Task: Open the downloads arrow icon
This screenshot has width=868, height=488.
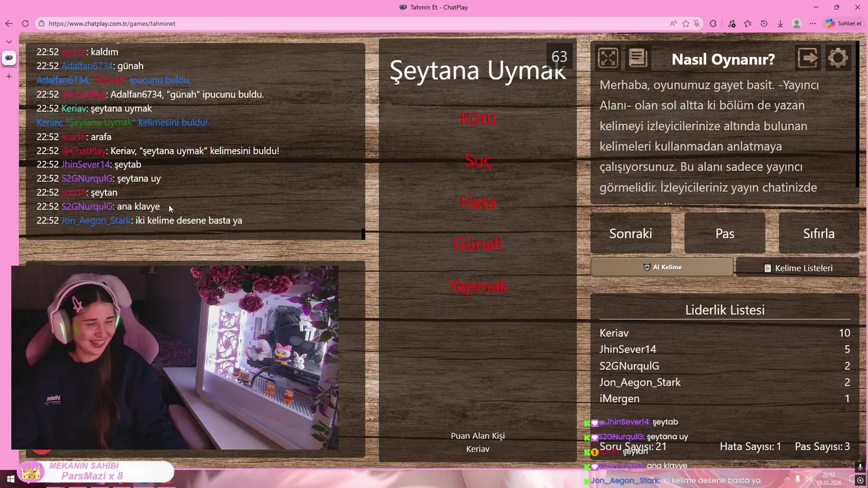Action: click(x=781, y=23)
